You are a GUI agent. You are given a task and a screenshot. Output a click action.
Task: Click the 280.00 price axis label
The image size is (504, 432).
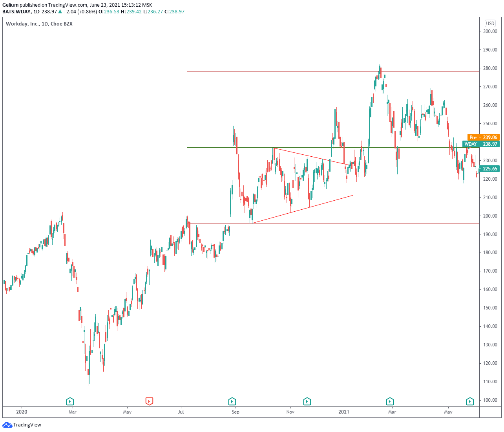(x=490, y=68)
